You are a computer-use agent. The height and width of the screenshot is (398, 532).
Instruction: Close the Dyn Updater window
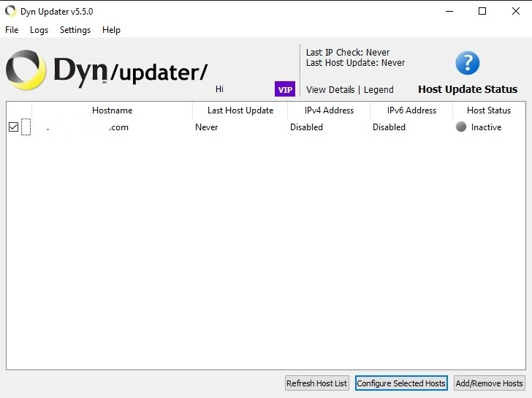[516, 11]
